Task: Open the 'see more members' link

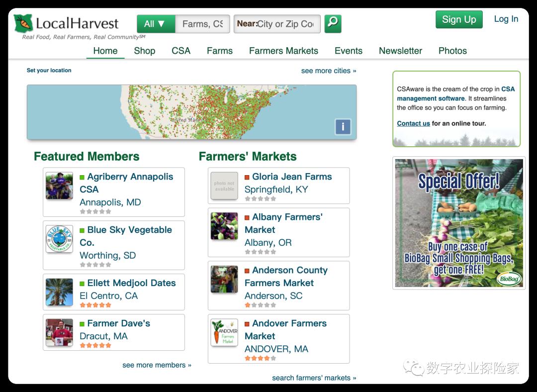Action: [157, 365]
